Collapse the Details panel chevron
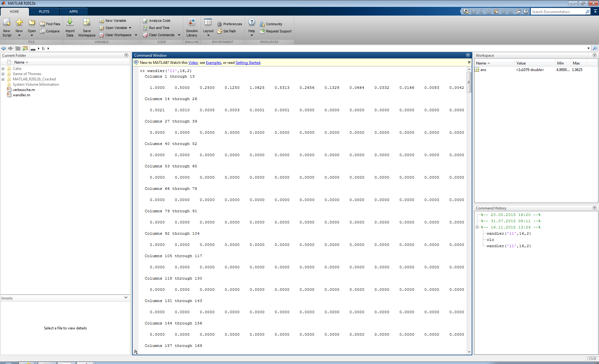 point(126,298)
